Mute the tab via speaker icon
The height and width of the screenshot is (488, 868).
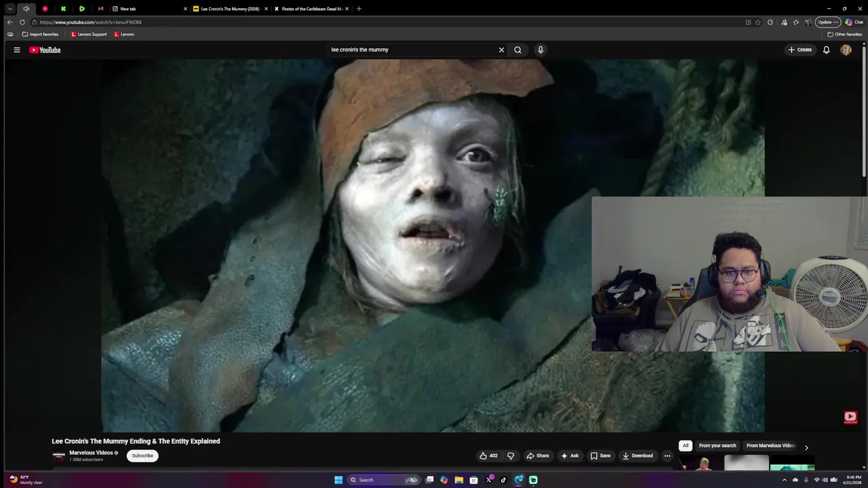click(26, 9)
